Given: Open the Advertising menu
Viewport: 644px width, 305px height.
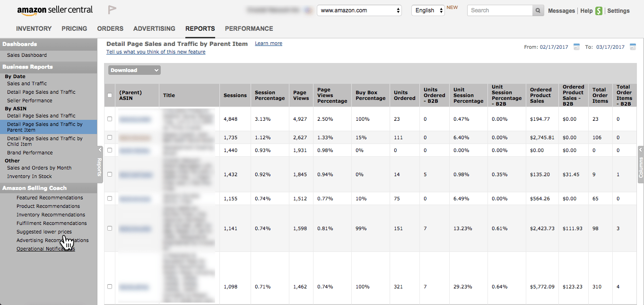Looking at the screenshot, I should [154, 28].
